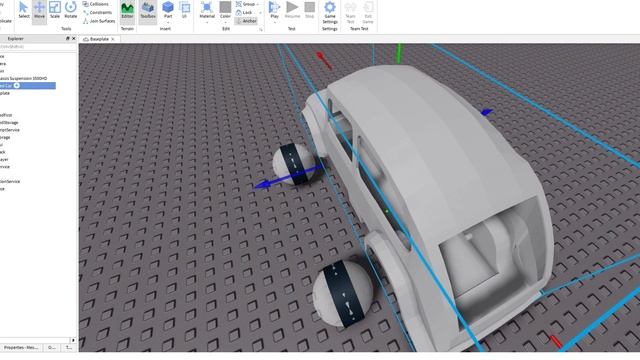
Task: Click the Explorer filter field
Action: (38, 47)
